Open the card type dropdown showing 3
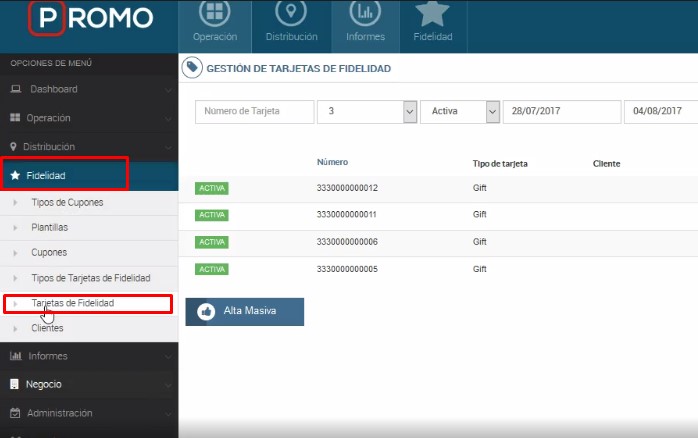The image size is (698, 438). (x=366, y=111)
